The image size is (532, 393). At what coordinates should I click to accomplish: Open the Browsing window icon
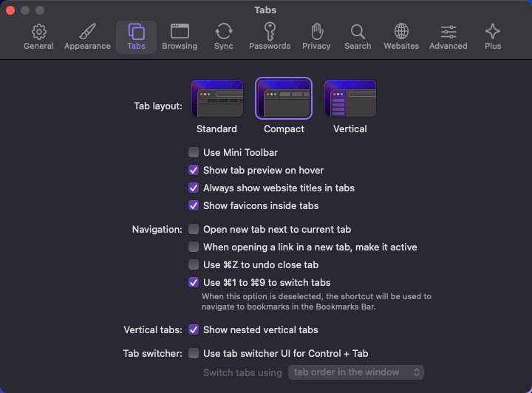point(180,31)
